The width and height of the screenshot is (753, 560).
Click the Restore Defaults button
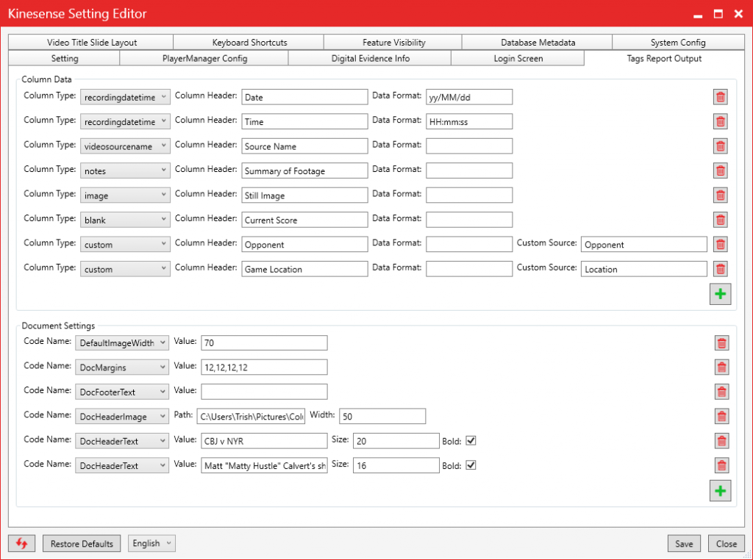coord(82,543)
